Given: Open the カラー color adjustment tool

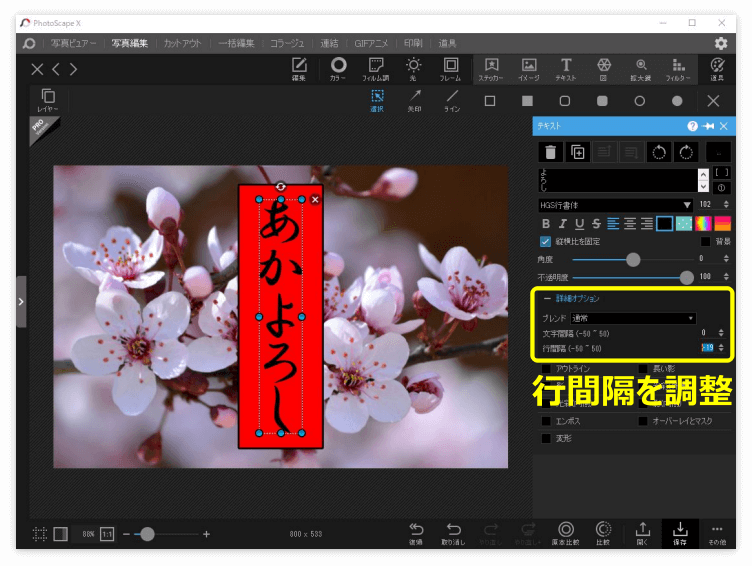Looking at the screenshot, I should click(x=338, y=69).
